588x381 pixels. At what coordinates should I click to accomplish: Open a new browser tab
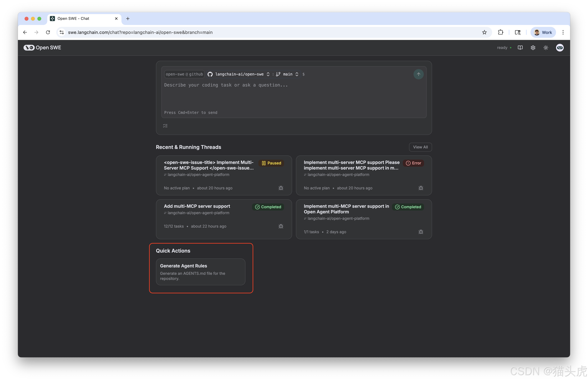click(x=128, y=19)
